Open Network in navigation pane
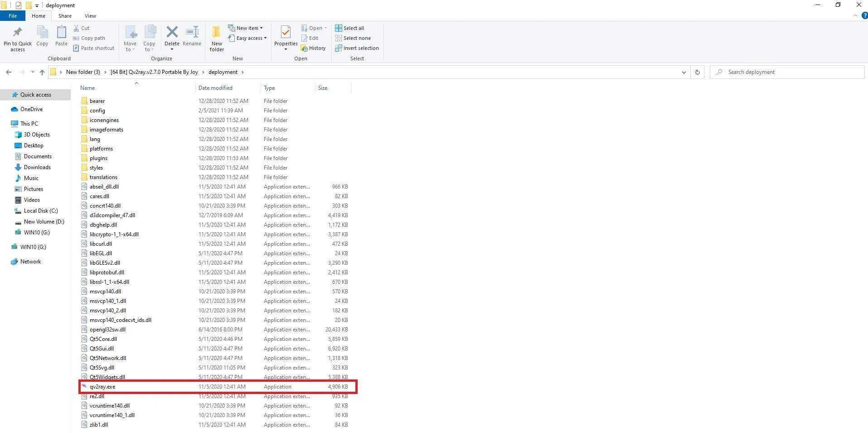The width and height of the screenshot is (868, 433). 30,262
